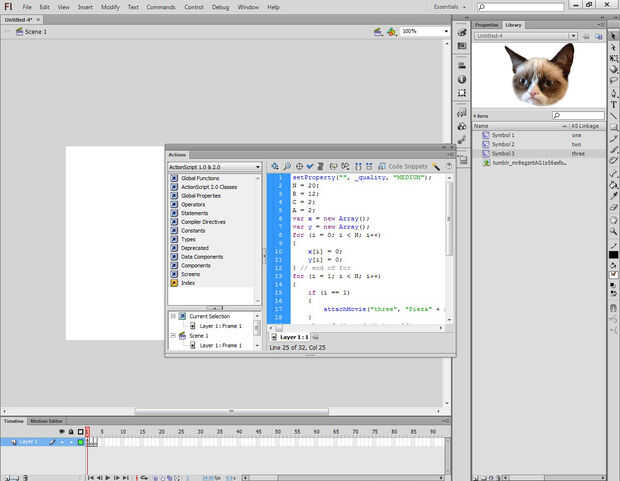This screenshot has width=620, height=481.
Task: Toggle show/hide all layers eye icon
Action: point(60,431)
